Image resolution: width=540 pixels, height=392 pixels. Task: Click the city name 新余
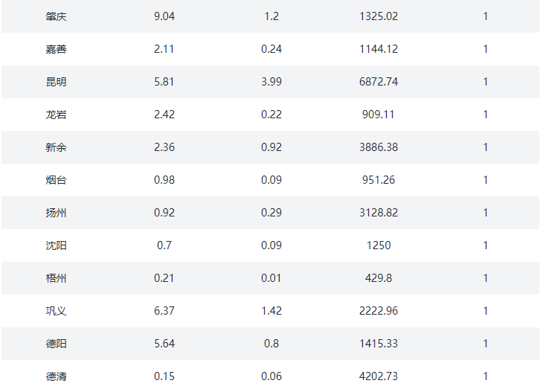(56, 147)
